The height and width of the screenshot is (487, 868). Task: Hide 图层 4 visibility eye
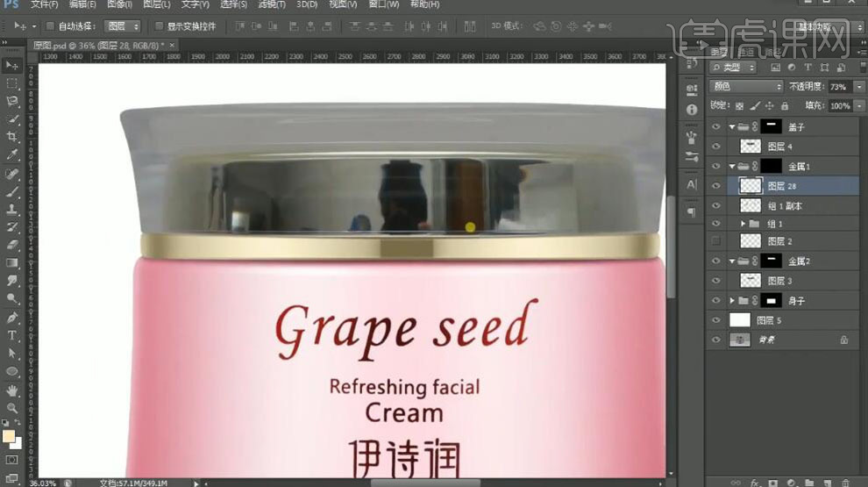tap(715, 147)
